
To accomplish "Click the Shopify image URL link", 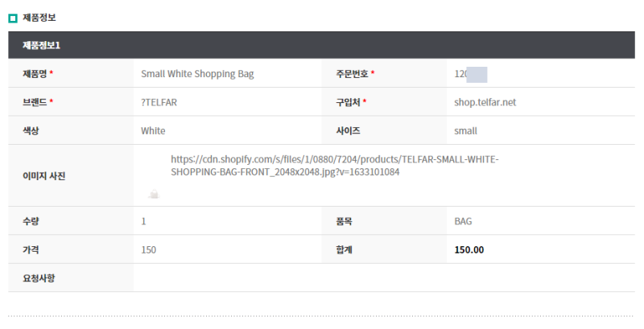I will pos(334,166).
